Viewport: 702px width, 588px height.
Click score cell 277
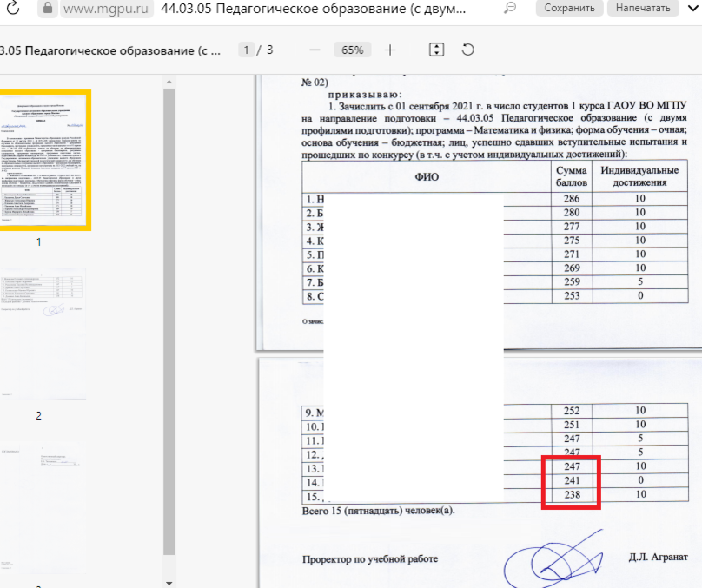[x=572, y=227]
